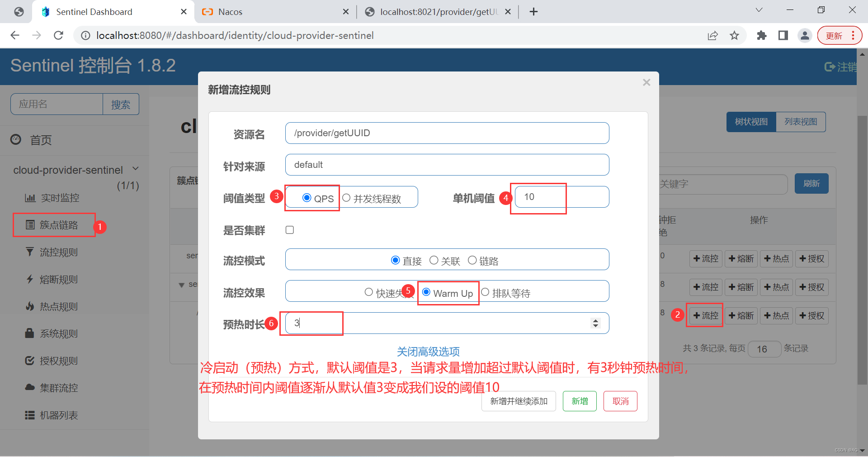Switch to 列表视图
Screen dimensions: 868x457
[x=801, y=122]
